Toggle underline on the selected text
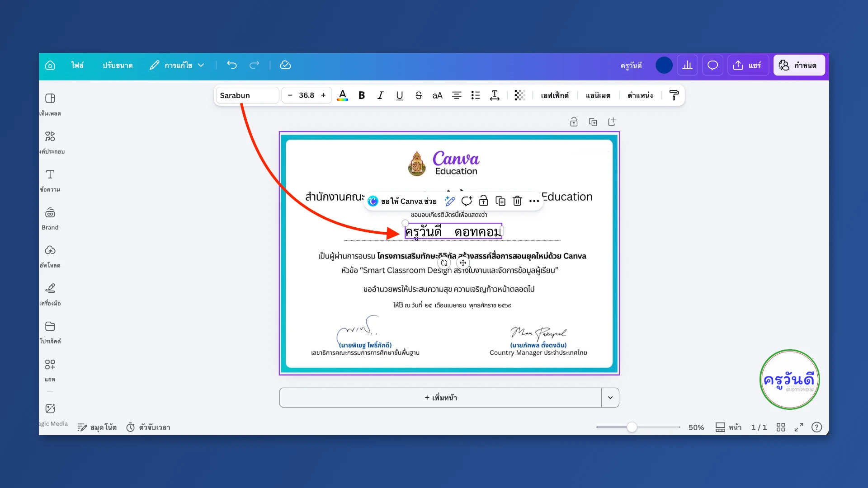Image resolution: width=868 pixels, height=488 pixels. (x=399, y=95)
